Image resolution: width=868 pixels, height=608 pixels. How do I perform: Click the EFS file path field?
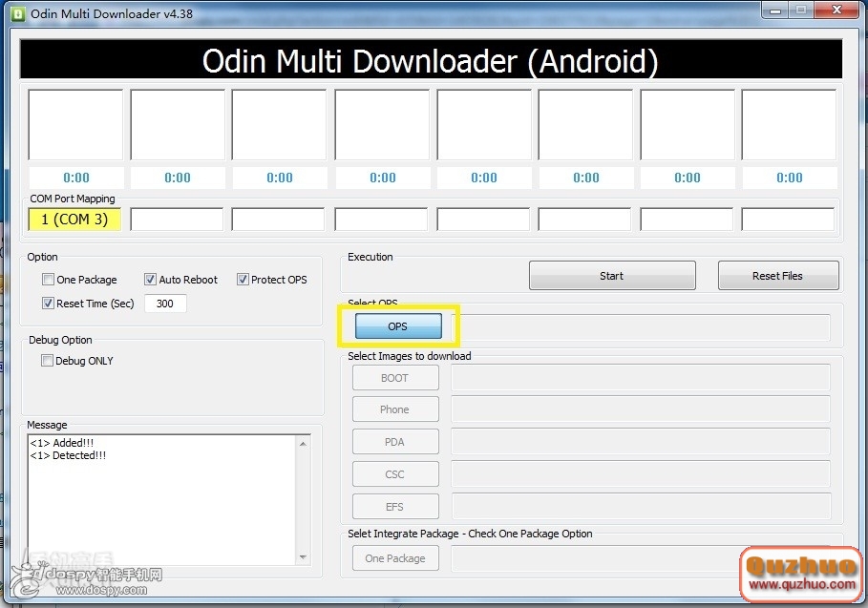641,507
